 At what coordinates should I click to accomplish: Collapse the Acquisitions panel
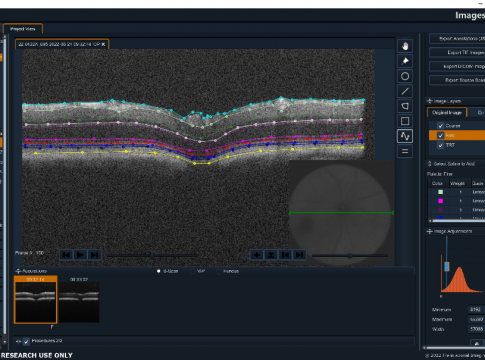tap(18, 271)
